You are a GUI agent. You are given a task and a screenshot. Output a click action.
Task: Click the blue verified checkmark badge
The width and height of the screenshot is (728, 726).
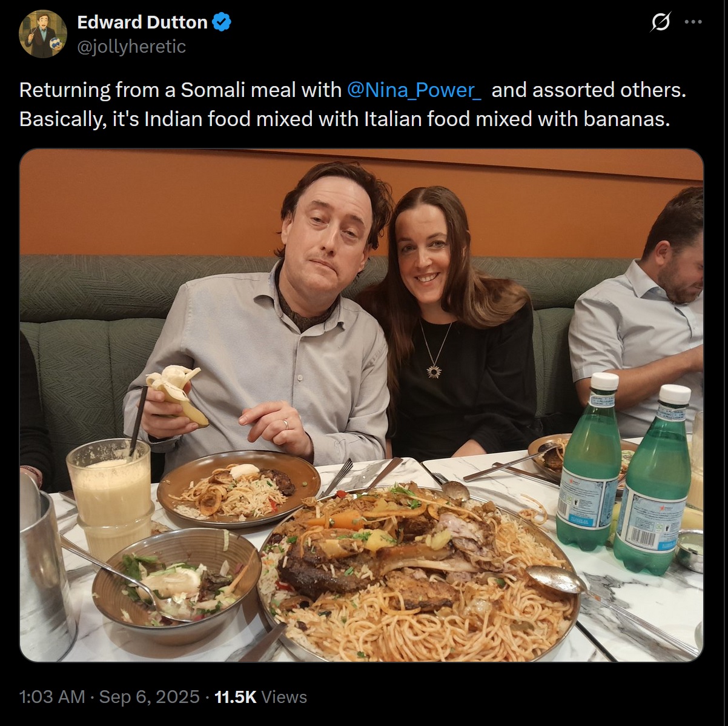pyautogui.click(x=222, y=22)
